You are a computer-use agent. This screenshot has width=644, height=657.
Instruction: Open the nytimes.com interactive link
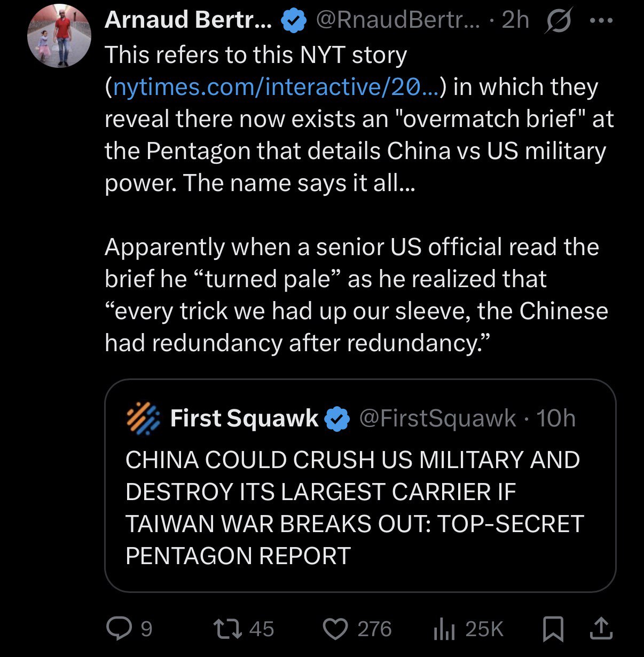277,87
